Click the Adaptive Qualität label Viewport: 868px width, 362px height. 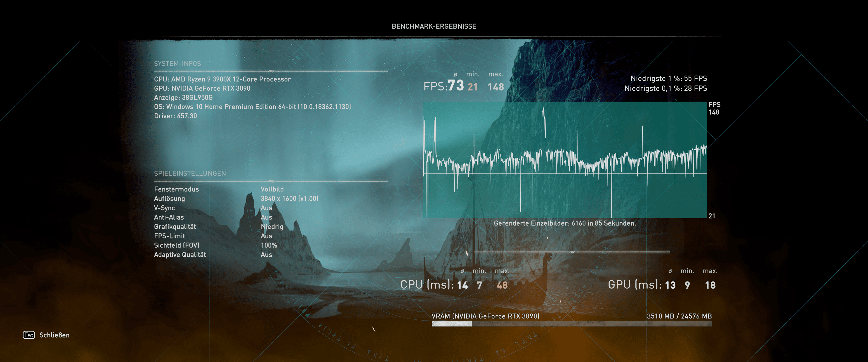click(180, 255)
